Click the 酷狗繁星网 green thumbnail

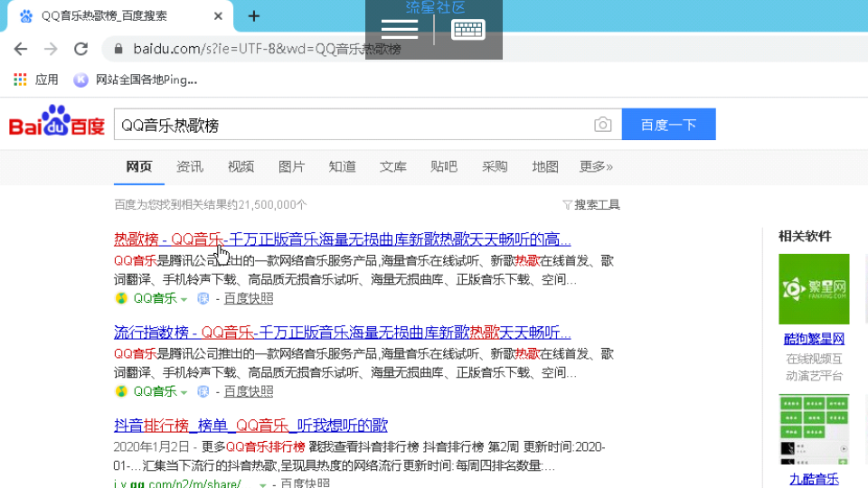click(814, 289)
